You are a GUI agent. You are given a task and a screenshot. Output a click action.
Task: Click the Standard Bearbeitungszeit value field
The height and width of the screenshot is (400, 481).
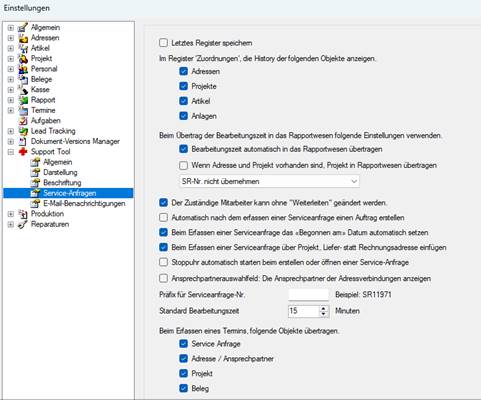304,311
